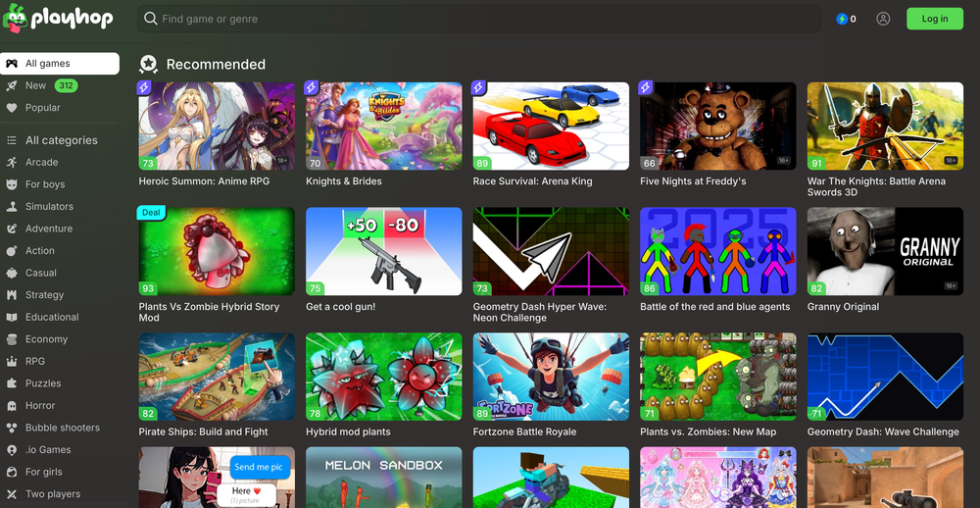
Task: Open Geometry Dash: Wave Challenge thumbnail
Action: tap(886, 376)
